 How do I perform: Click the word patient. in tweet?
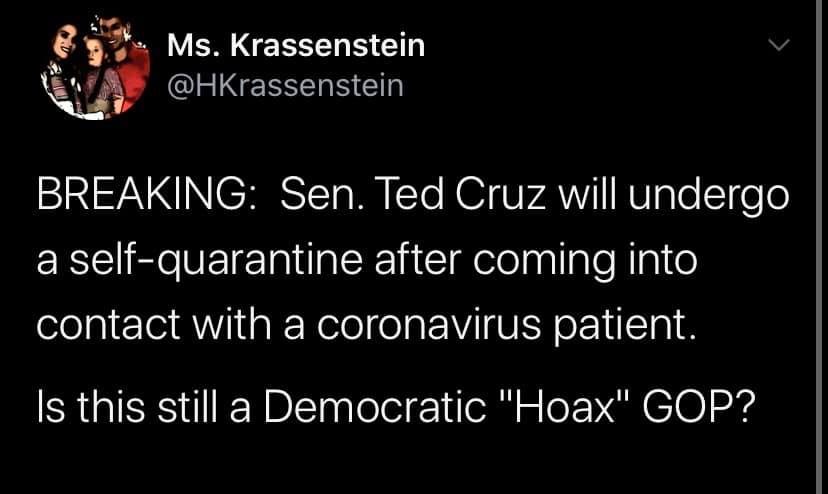625,327
